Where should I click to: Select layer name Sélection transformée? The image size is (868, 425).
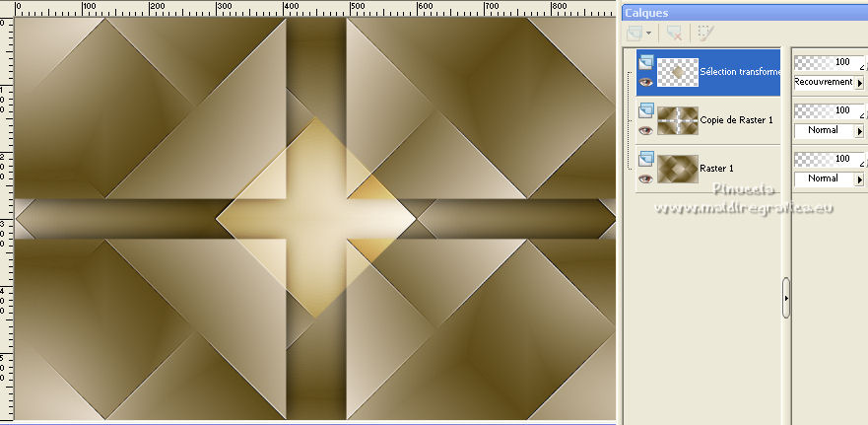(740, 71)
